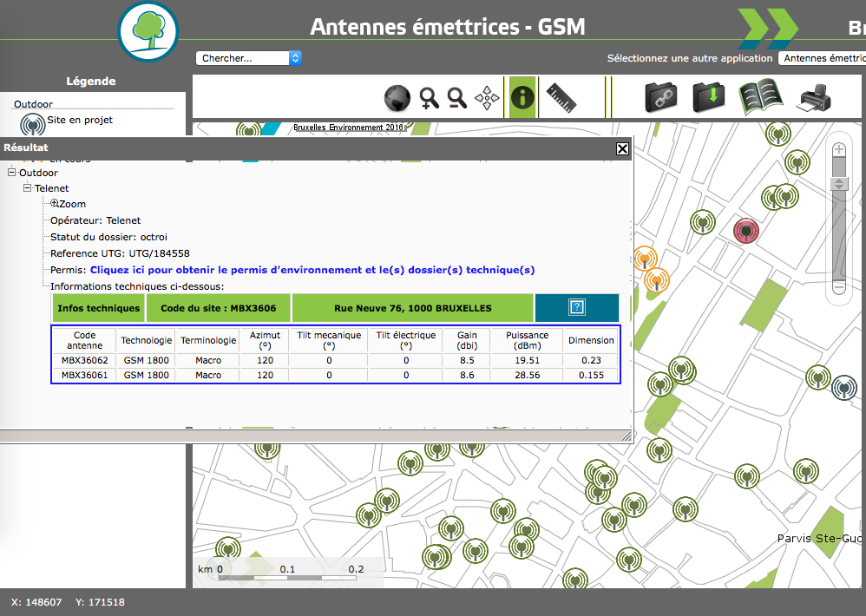Collapse the Telenet tree node
The image size is (866, 616).
(x=27, y=187)
